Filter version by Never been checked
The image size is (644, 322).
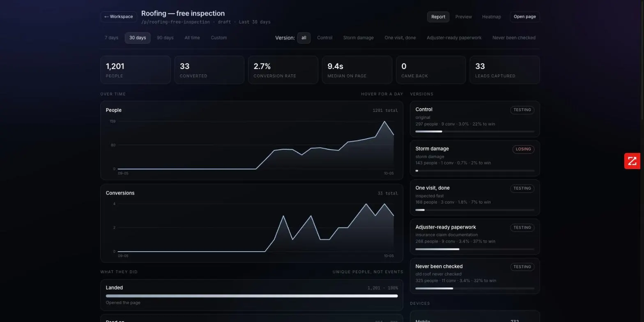tap(514, 38)
